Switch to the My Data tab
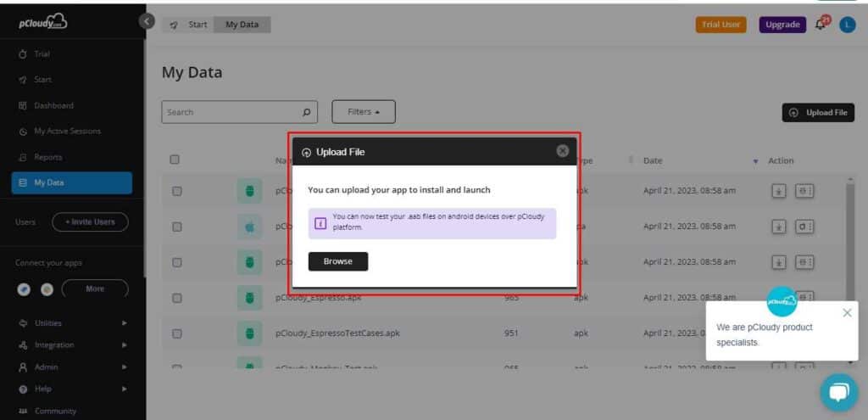 click(242, 25)
